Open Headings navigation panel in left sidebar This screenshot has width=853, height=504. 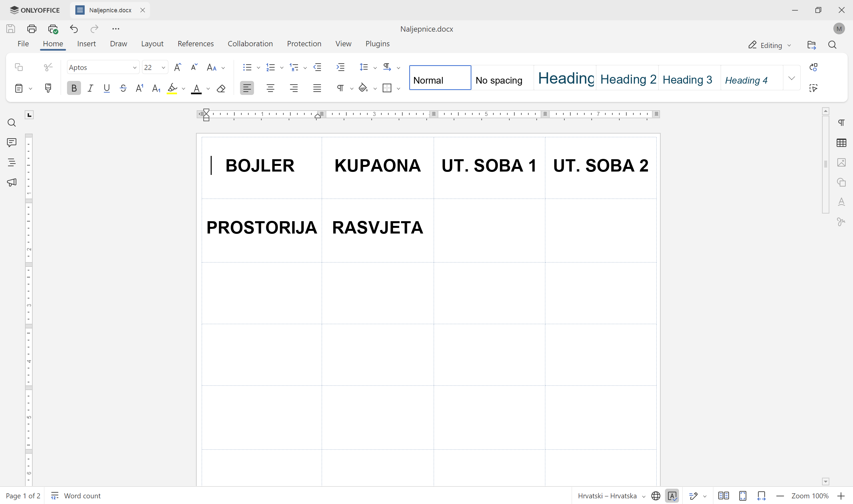12,163
